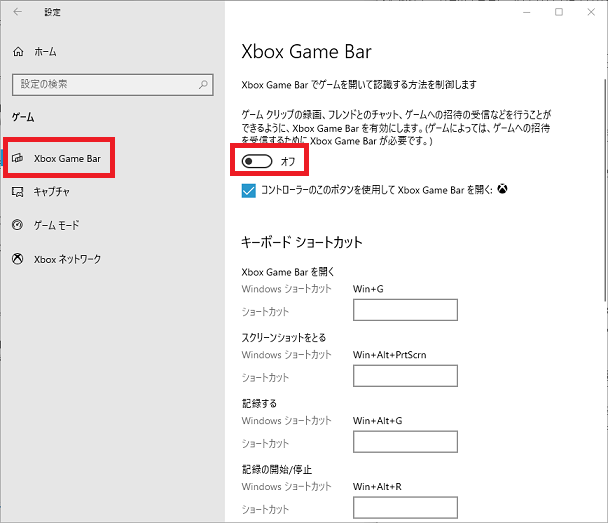608x523 pixels.
Task: Turn on the Xbox Game Bar switch
Action: click(x=257, y=161)
